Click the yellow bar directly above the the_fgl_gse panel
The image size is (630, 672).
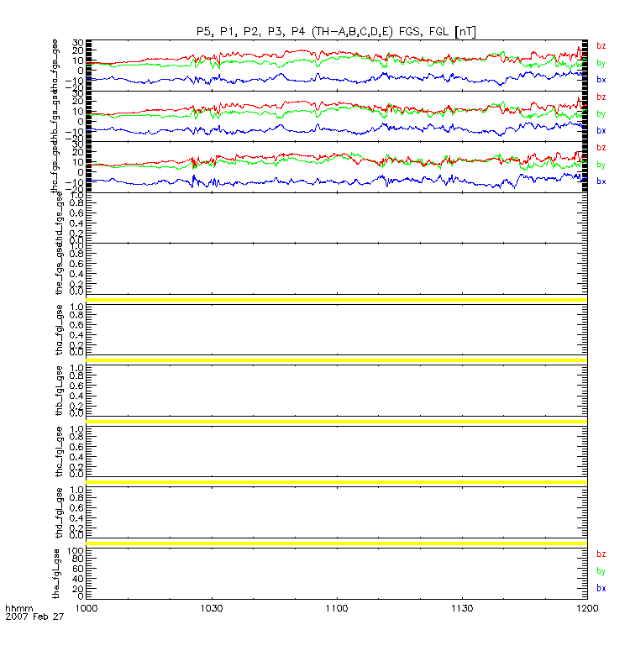pyautogui.click(x=337, y=543)
